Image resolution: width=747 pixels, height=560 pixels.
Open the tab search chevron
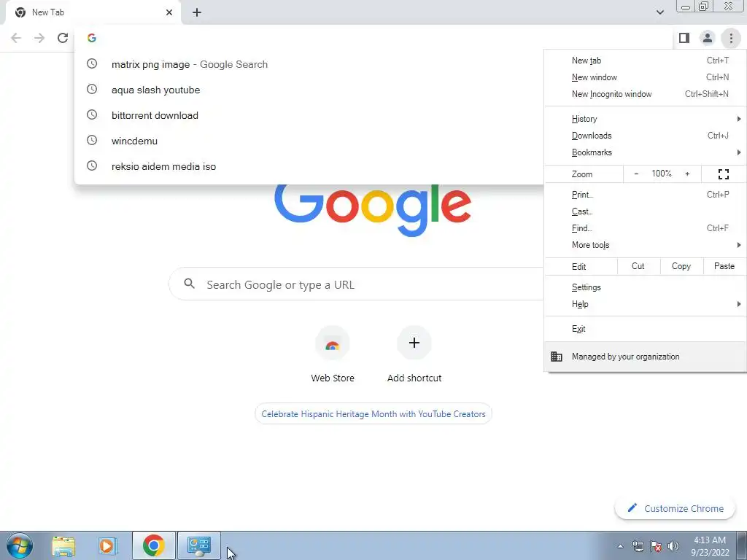tap(659, 12)
